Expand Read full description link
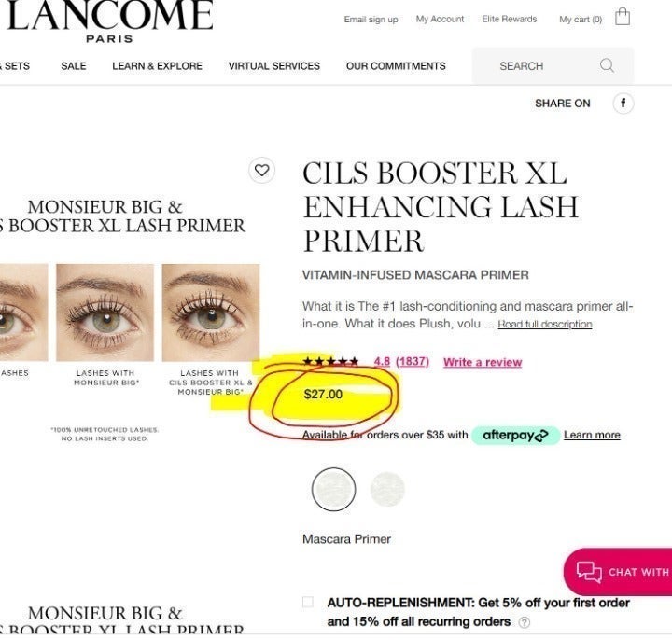672x640 pixels. coord(545,325)
